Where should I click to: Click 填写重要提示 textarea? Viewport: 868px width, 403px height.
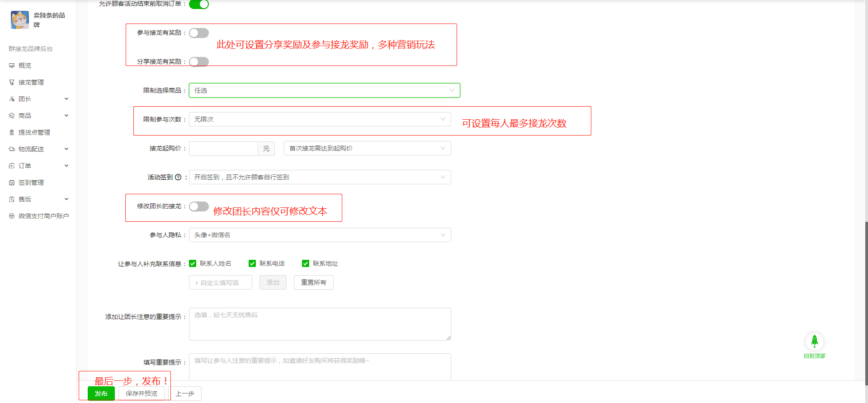[x=320, y=367]
